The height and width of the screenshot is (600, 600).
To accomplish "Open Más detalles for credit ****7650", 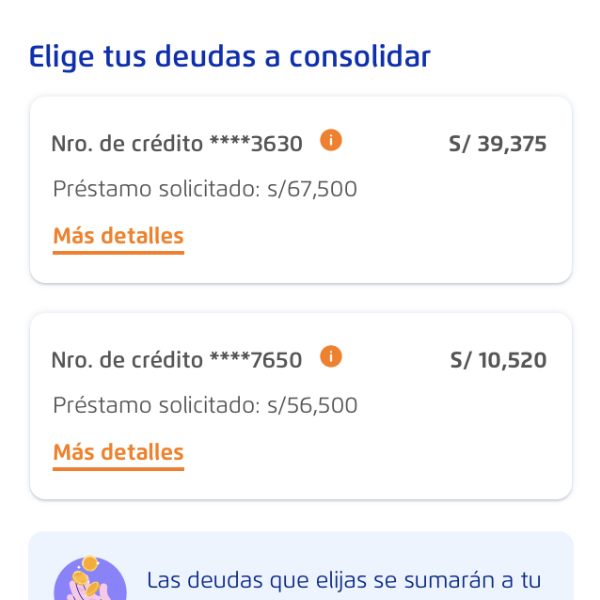I will click(118, 452).
